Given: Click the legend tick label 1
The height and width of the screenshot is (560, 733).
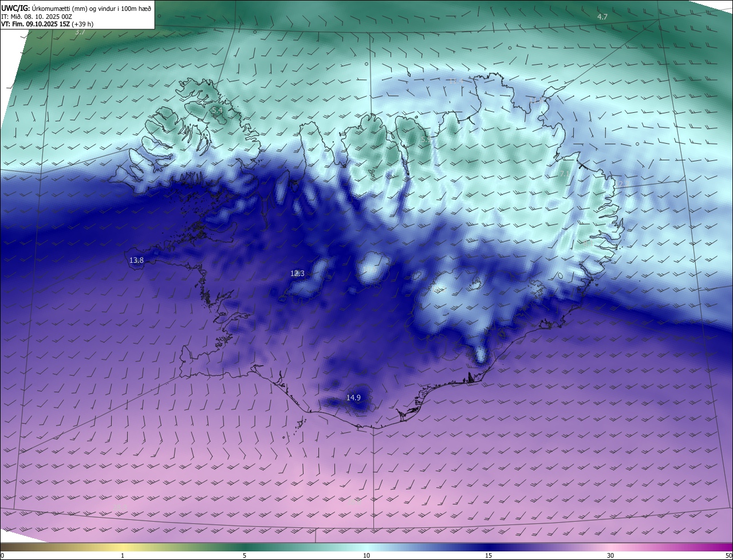Looking at the screenshot, I should [123, 555].
